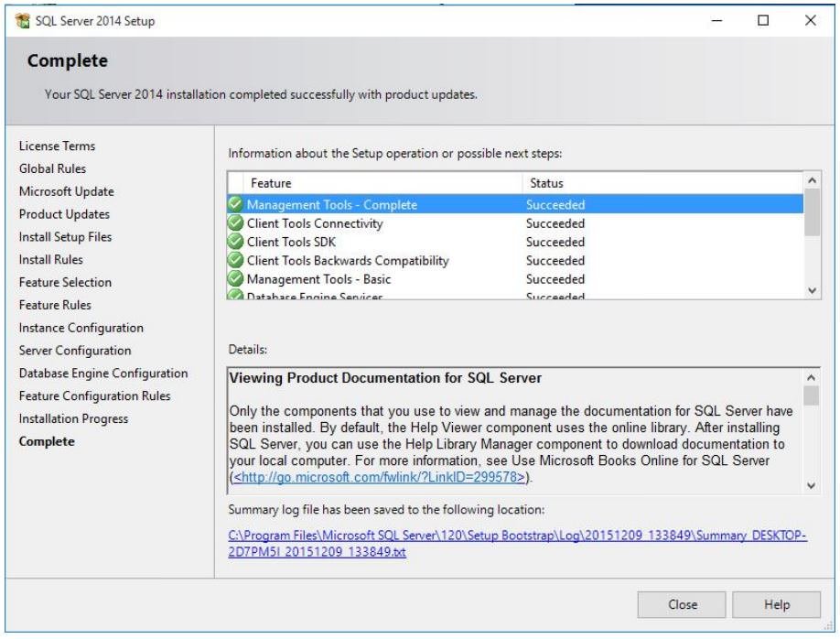840x639 pixels.
Task: Open the Summary log file path link
Action: [517, 544]
